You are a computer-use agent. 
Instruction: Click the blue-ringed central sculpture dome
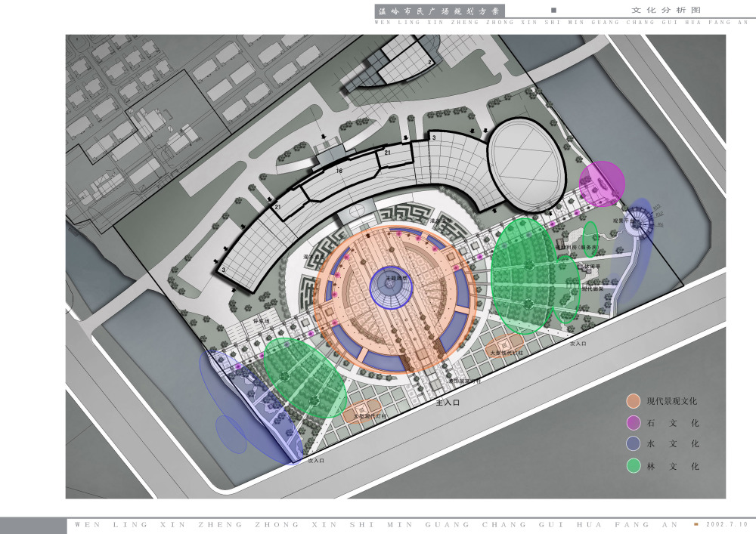(x=392, y=286)
